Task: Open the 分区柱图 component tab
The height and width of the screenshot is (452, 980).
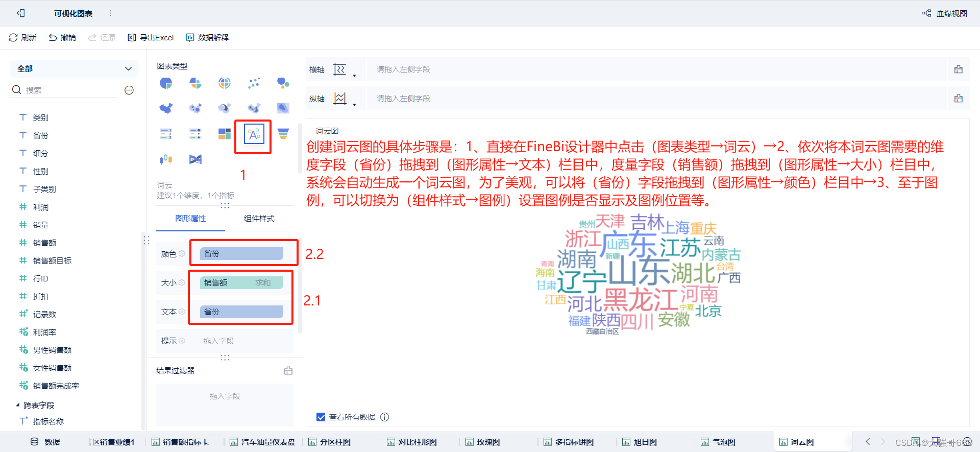Action: pos(330,442)
